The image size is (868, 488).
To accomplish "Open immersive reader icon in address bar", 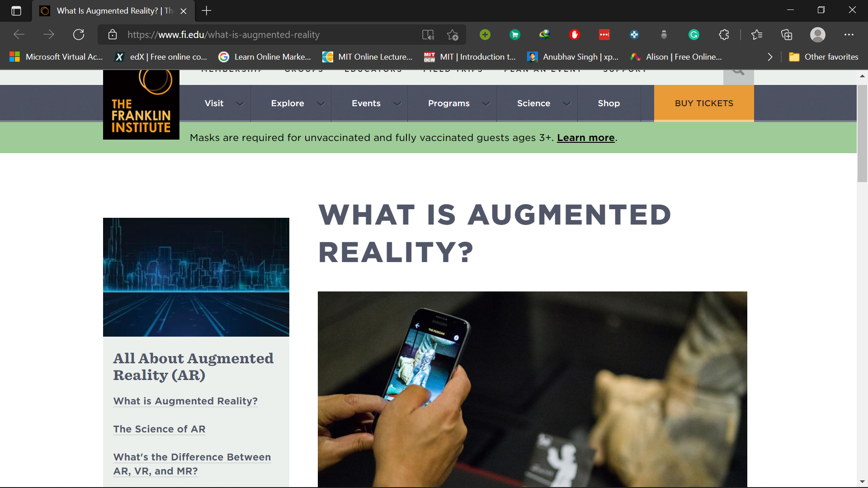I will (x=428, y=35).
